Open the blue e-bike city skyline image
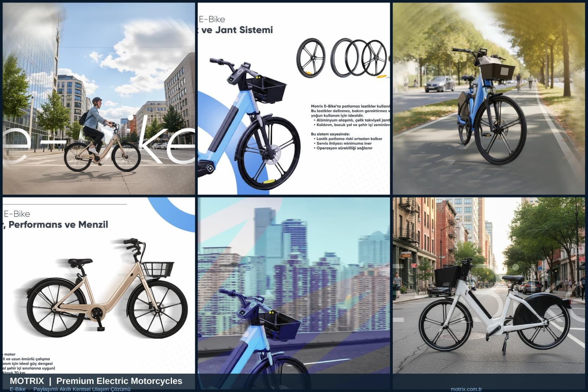 294,285
